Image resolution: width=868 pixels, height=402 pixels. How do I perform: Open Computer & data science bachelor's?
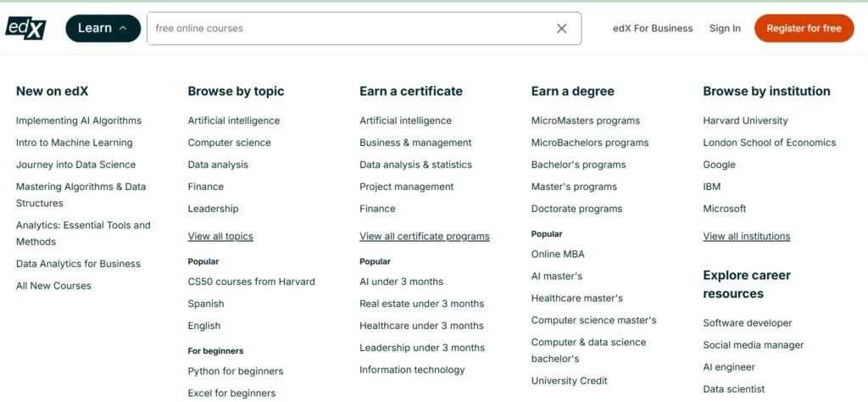[x=588, y=350]
